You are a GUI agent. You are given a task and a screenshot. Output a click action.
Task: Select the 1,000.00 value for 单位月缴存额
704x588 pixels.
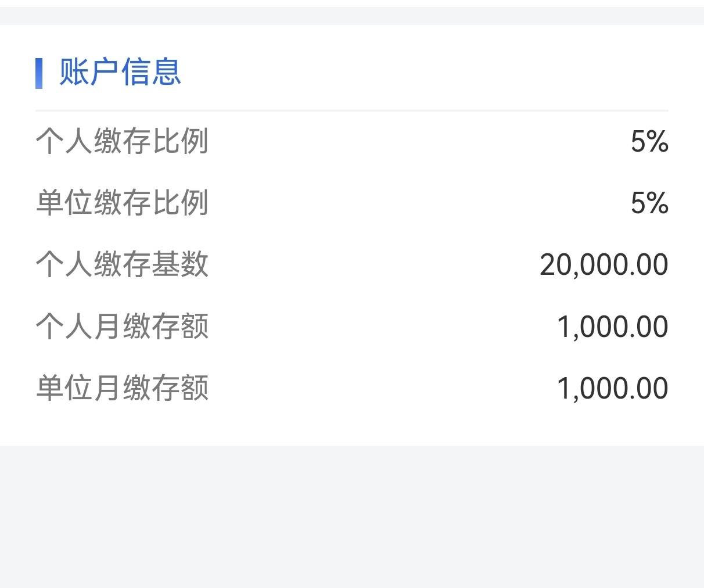click(613, 388)
